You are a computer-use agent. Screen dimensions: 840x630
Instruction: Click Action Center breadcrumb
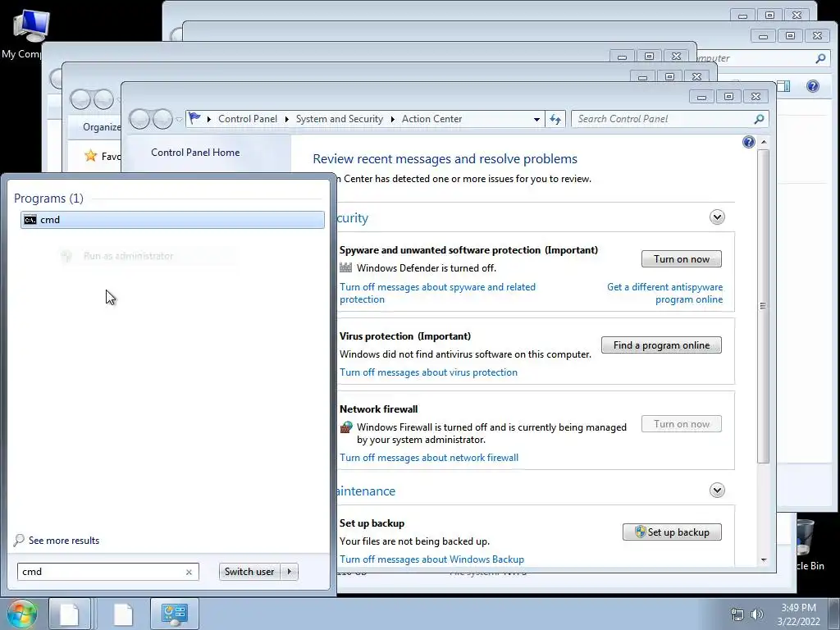click(x=431, y=119)
